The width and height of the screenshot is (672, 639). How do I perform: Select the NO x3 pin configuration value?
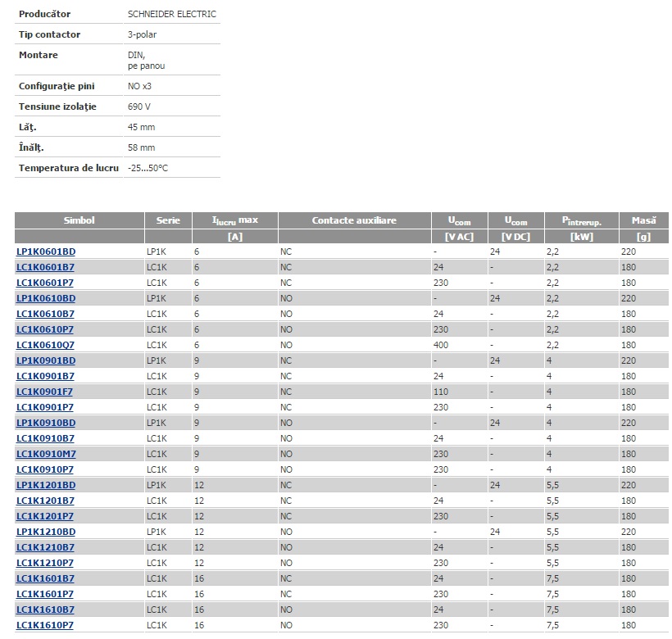(x=139, y=86)
